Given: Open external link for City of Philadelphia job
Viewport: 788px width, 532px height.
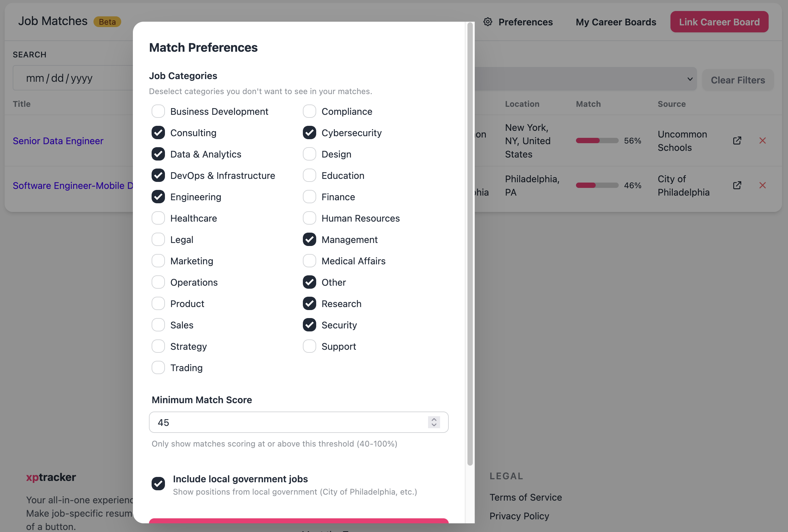Looking at the screenshot, I should (737, 185).
